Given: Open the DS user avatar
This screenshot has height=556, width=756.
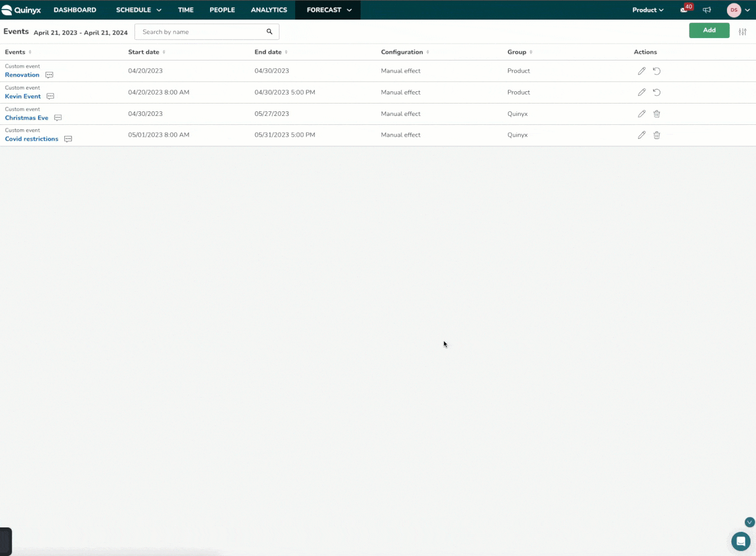Looking at the screenshot, I should click(734, 10).
